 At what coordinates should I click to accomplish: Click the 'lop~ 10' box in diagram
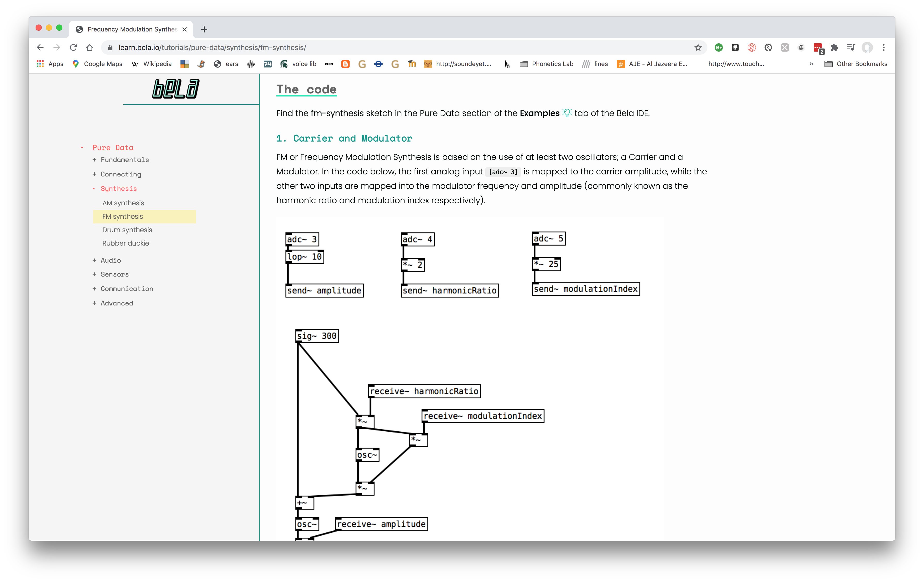tap(305, 256)
